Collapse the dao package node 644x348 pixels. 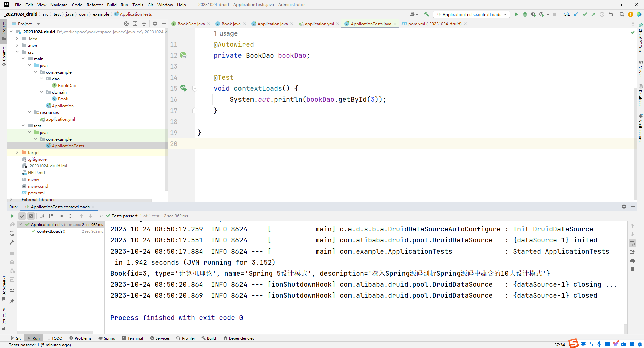coord(42,79)
